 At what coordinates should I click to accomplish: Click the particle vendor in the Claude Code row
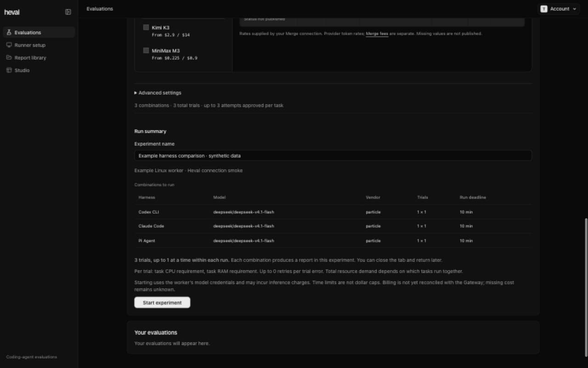click(x=373, y=226)
